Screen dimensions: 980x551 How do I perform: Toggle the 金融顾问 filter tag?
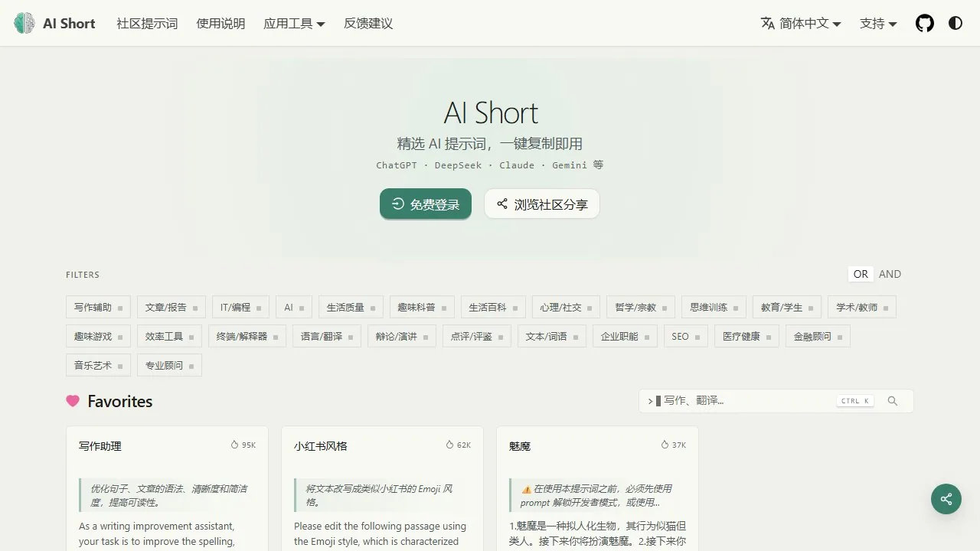(x=818, y=336)
